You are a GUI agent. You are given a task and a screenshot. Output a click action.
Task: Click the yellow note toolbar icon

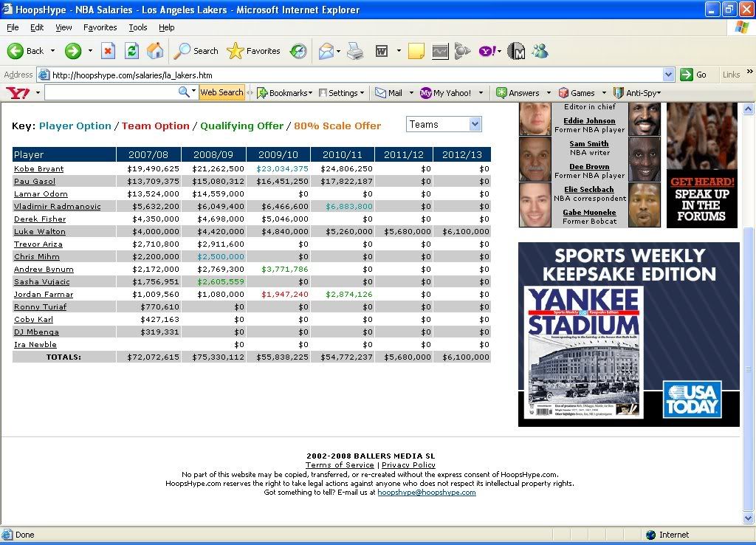tap(416, 51)
